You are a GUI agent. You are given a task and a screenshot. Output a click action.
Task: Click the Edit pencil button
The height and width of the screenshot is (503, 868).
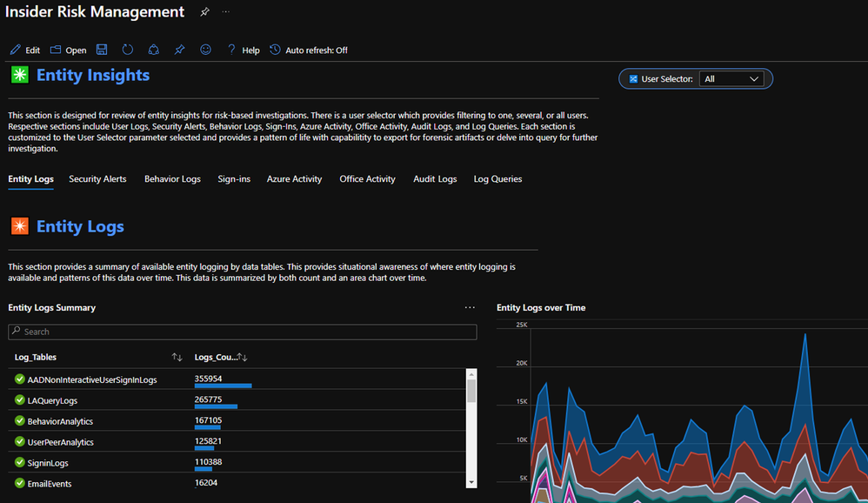25,50
